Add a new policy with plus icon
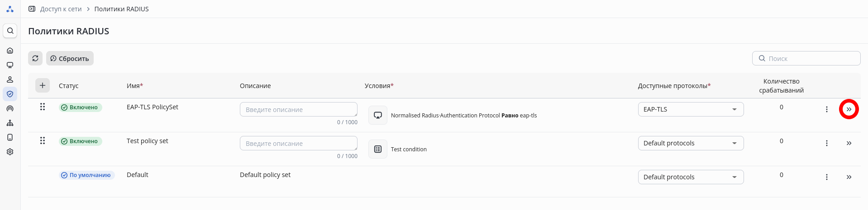 [x=43, y=85]
